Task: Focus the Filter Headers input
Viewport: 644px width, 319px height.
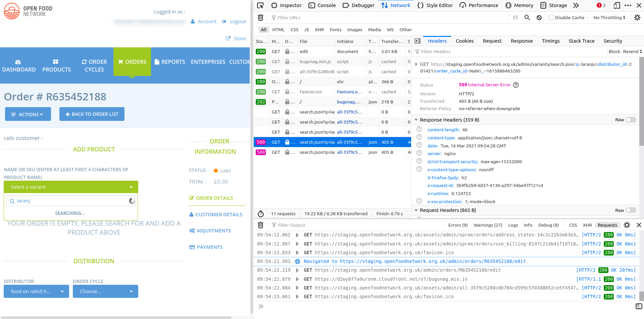Action: point(510,51)
